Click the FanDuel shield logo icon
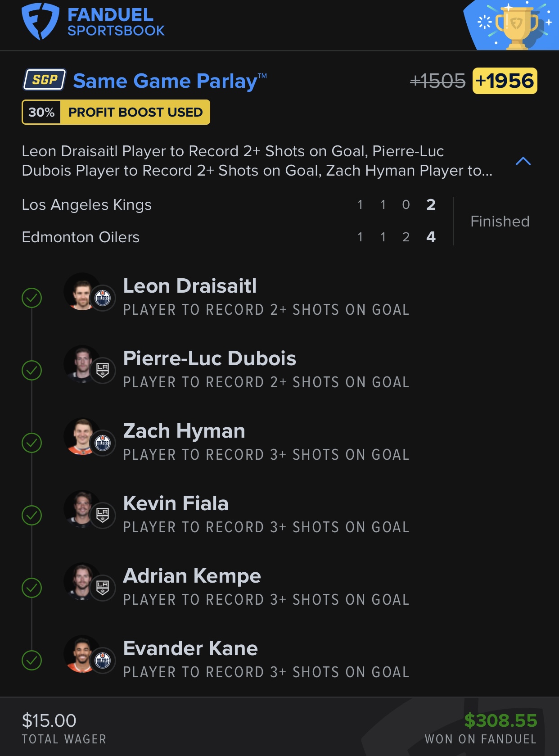559x756 pixels. (x=40, y=21)
